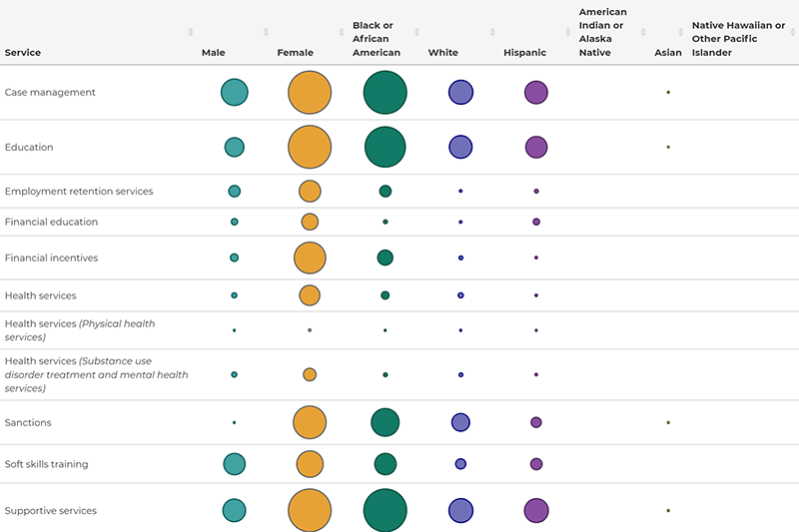The image size is (799, 532).
Task: Click sort arrows beside Female header
Action: click(342, 32)
